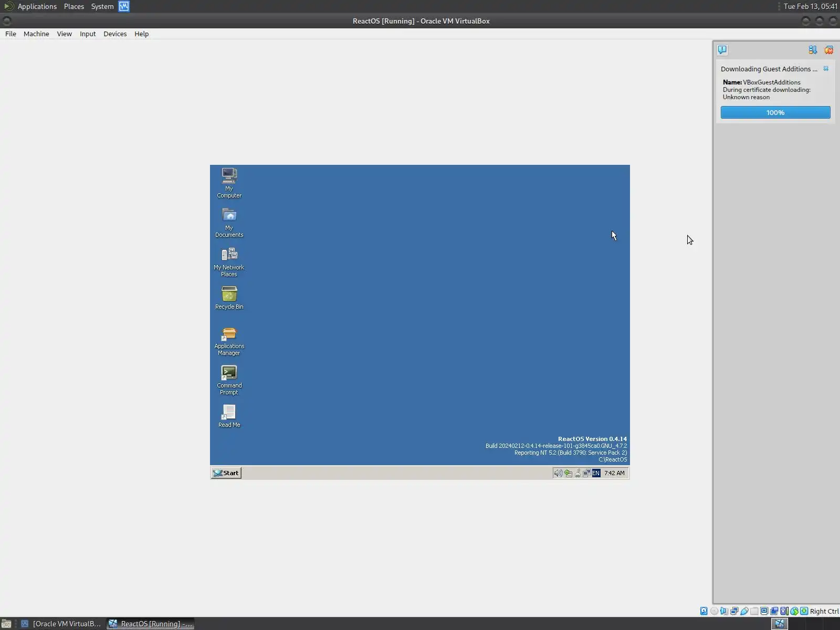The height and width of the screenshot is (630, 840).
Task: Click the EN language indicator
Action: coord(596,473)
